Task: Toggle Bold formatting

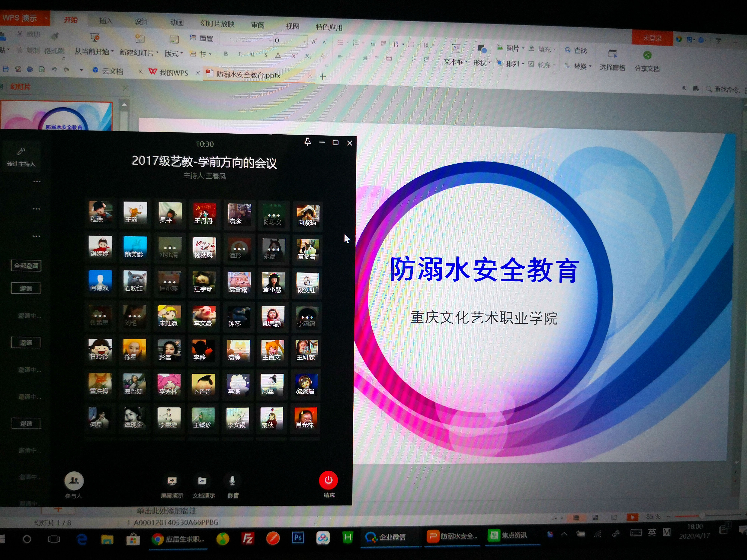Action: tap(226, 54)
